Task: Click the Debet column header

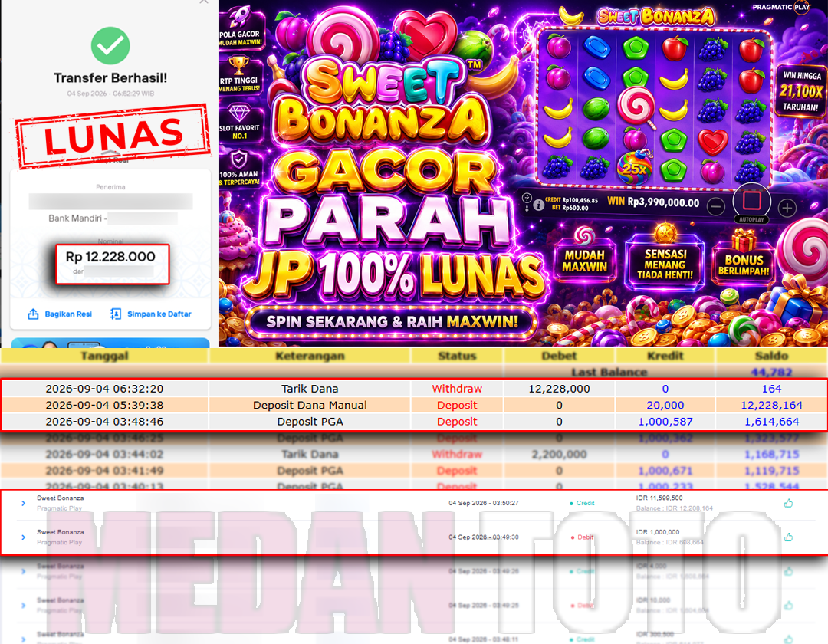Action: [x=559, y=356]
